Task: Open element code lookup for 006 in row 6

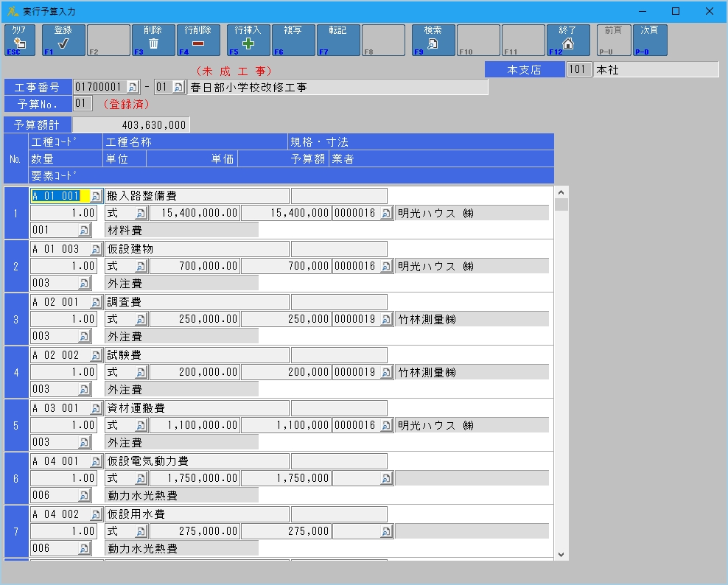Action: click(84, 496)
